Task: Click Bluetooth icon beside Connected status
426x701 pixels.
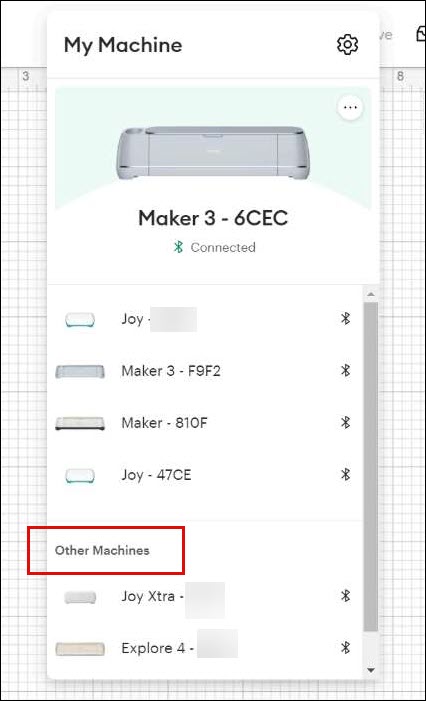Action: pos(178,247)
